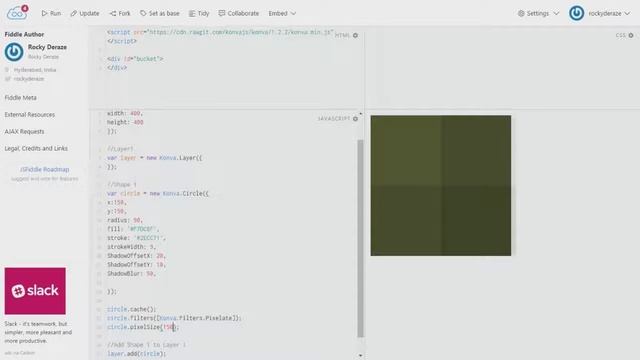Image resolution: width=640 pixels, height=360 pixels.
Task: Click the Konva.Filters.Pixelate code line
Action: (x=174, y=318)
